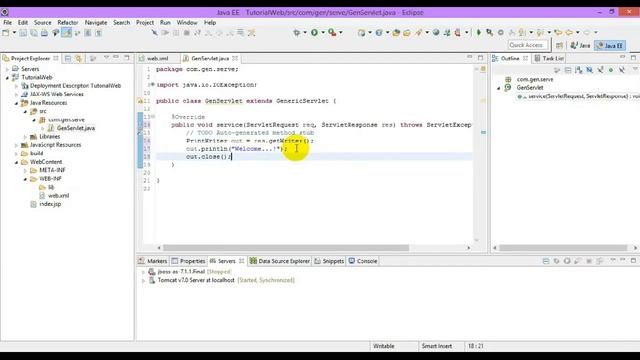Click the Debug bug icon
Screen dimensions: 640x360
(x=297, y=33)
